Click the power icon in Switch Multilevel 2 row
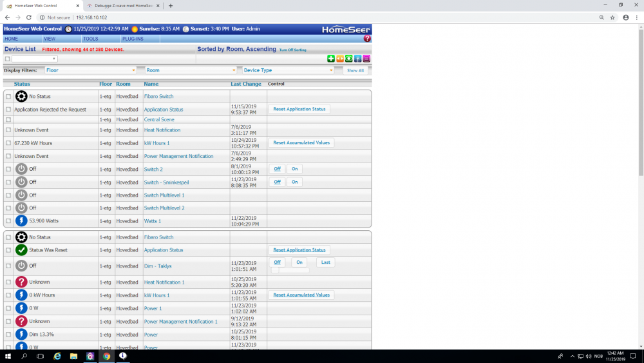 coord(21,208)
